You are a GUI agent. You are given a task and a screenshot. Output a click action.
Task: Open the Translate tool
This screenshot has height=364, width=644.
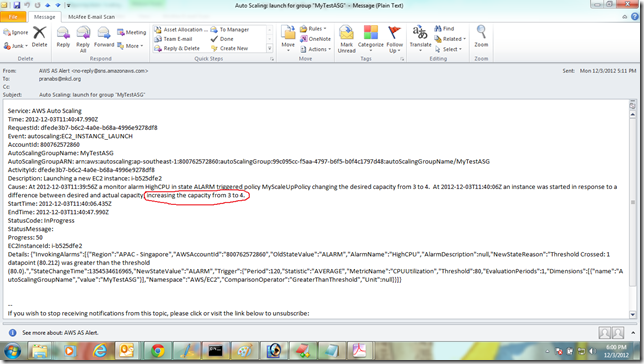420,38
